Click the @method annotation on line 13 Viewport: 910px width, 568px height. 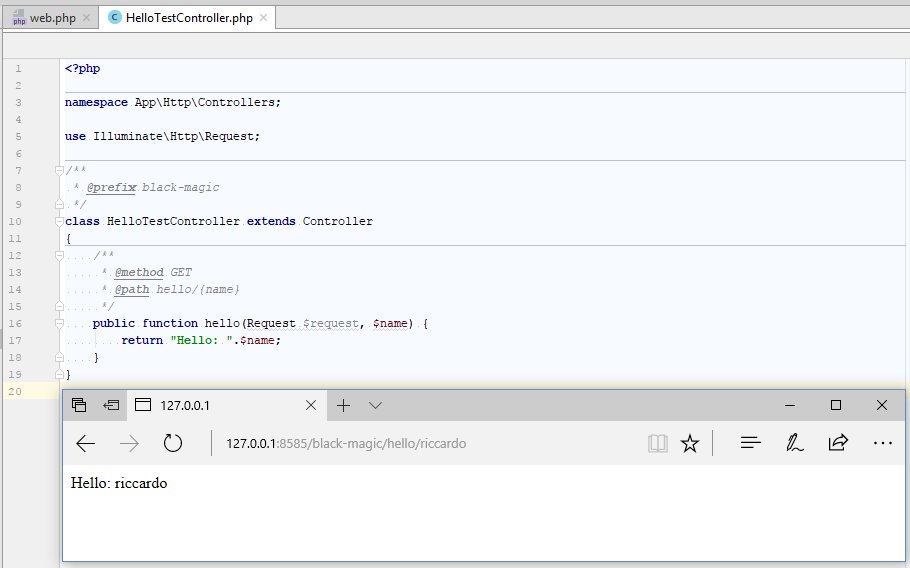coord(139,272)
